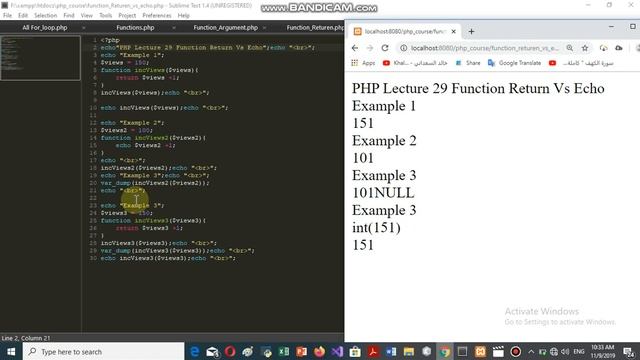The height and width of the screenshot is (360, 640).
Task: Open the View menu
Action: pos(87,16)
